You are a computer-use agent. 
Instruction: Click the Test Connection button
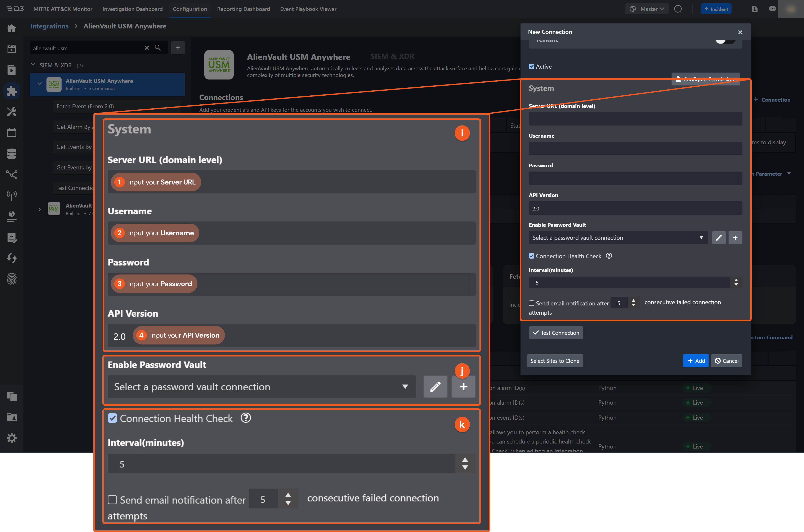pyautogui.click(x=556, y=333)
